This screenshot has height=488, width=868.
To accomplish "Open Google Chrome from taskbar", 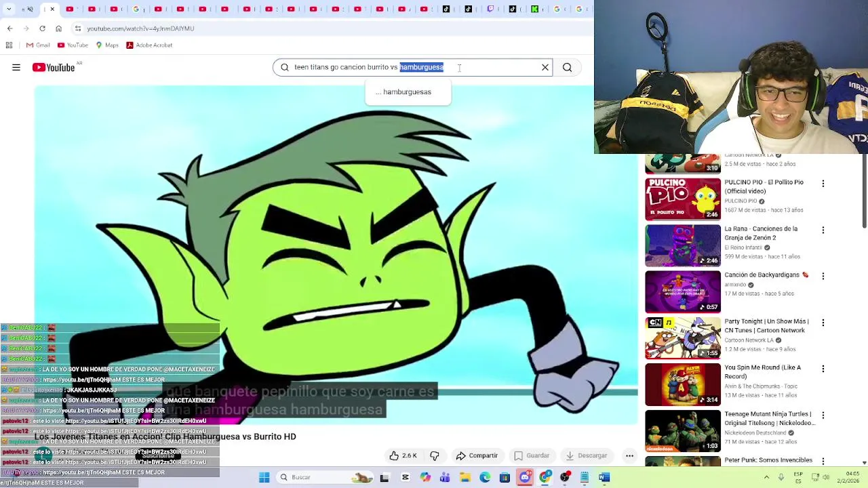I will click(545, 477).
